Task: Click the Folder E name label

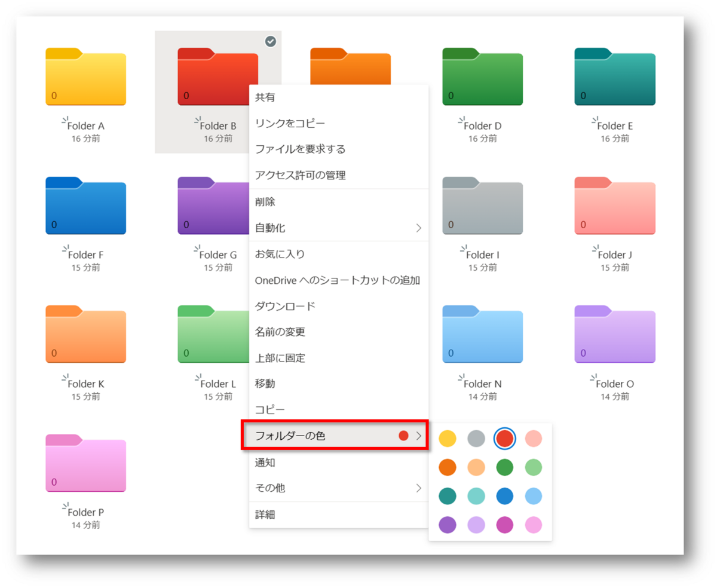Action: click(x=615, y=126)
